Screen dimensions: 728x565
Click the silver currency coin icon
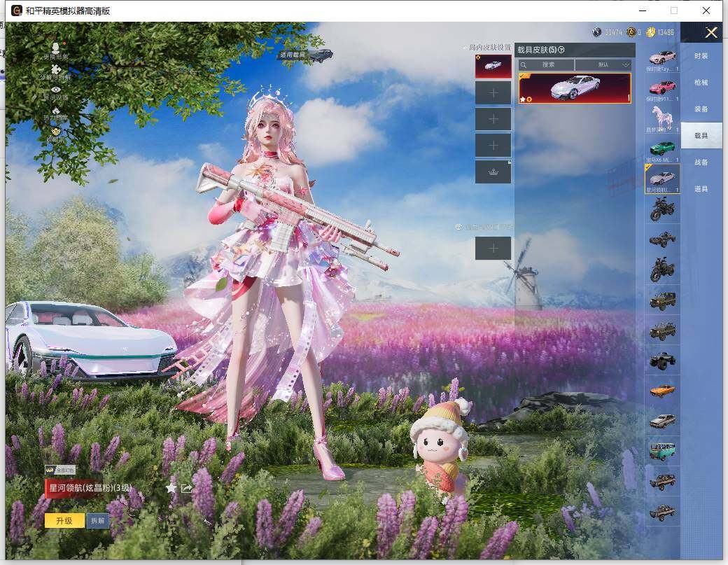[x=596, y=32]
